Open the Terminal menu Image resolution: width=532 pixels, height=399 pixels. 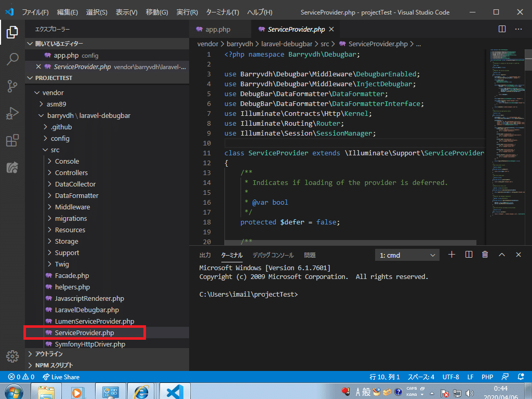pos(222,12)
